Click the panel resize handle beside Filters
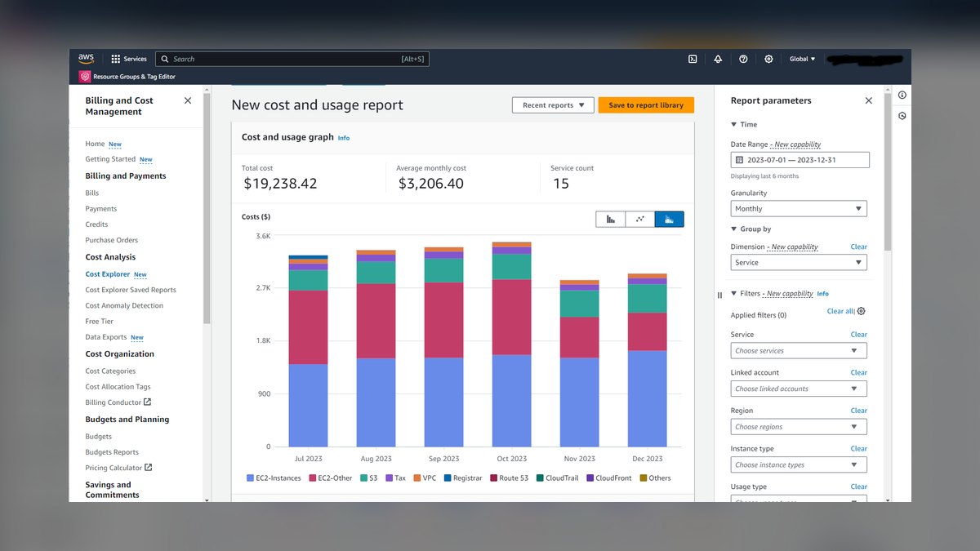 (x=719, y=295)
